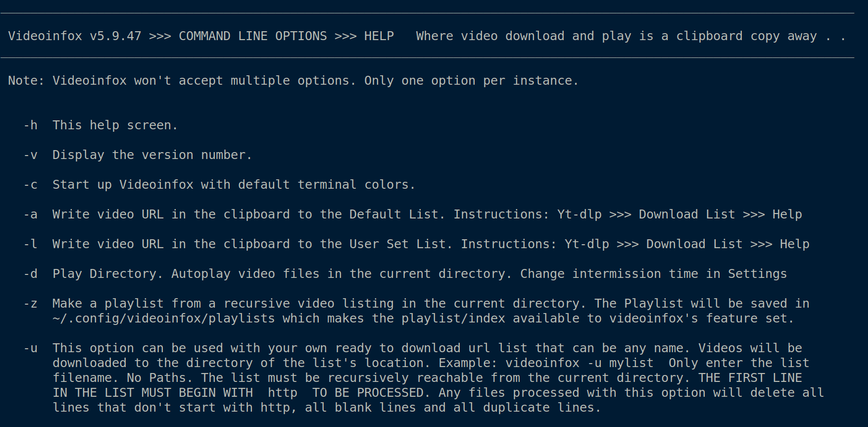Click the "-l" option flag

click(x=30, y=244)
